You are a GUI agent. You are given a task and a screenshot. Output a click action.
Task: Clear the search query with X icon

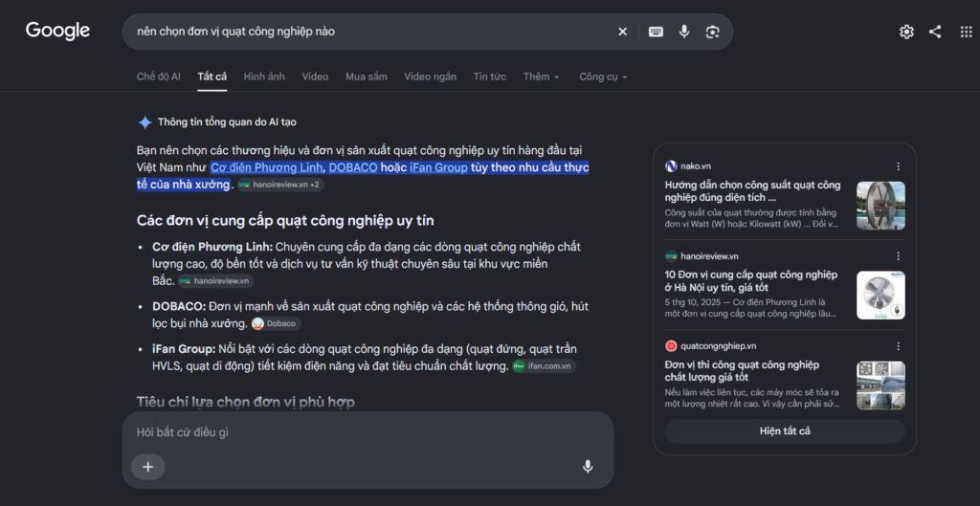point(622,32)
